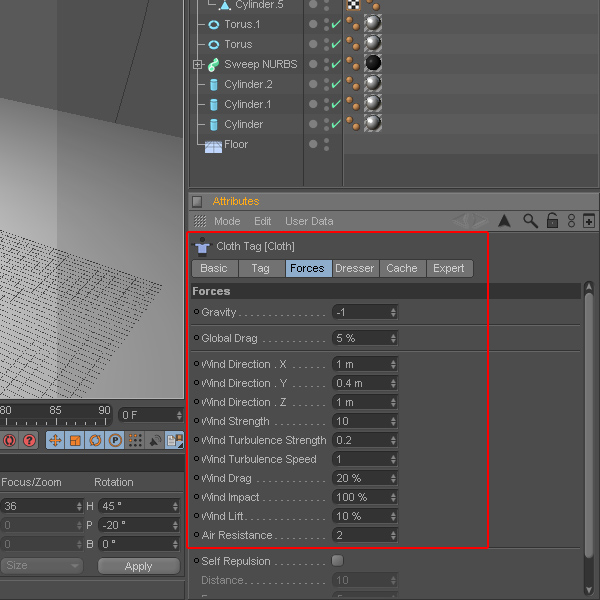This screenshot has height=600, width=600.
Task: Click the H rotation 45° stepper arrows
Action: [175, 506]
